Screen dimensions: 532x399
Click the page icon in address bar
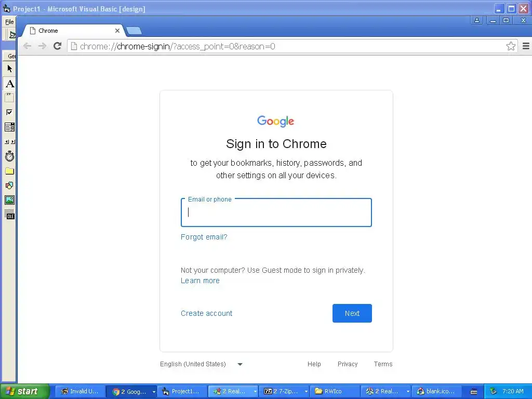click(74, 46)
